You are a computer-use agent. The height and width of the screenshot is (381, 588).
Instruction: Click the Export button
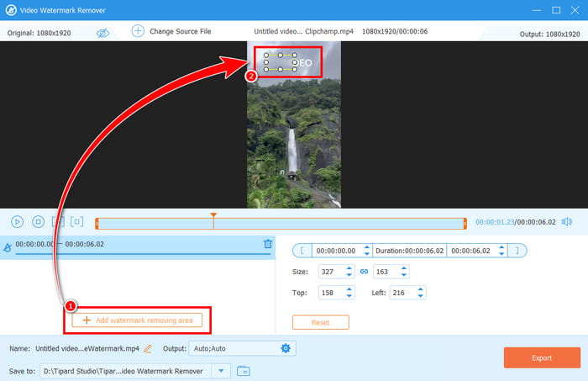click(541, 357)
